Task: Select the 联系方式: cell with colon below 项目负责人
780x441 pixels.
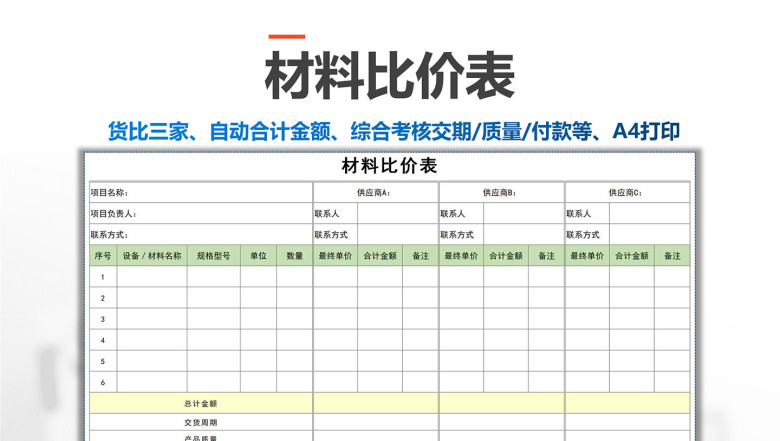Action: pos(201,234)
